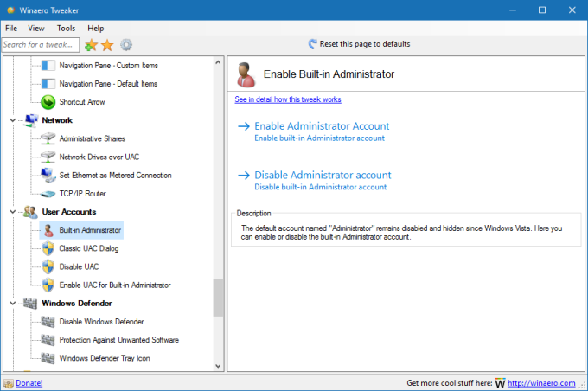The height and width of the screenshot is (391, 588).
Task: Click the Reset this page refresh icon
Action: point(312,44)
